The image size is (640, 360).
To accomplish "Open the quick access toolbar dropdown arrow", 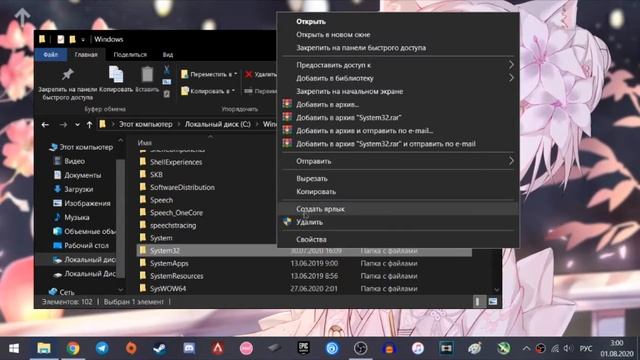I will click(x=83, y=40).
